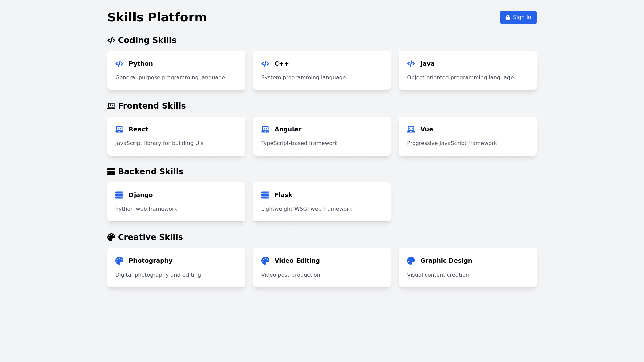This screenshot has width=644, height=362.
Task: Click the code icon on Python card
Action: [119, 64]
